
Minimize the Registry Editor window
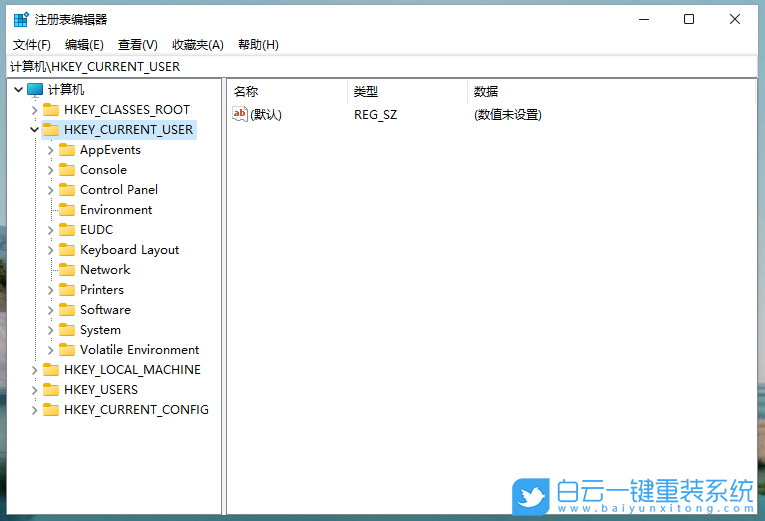point(644,20)
